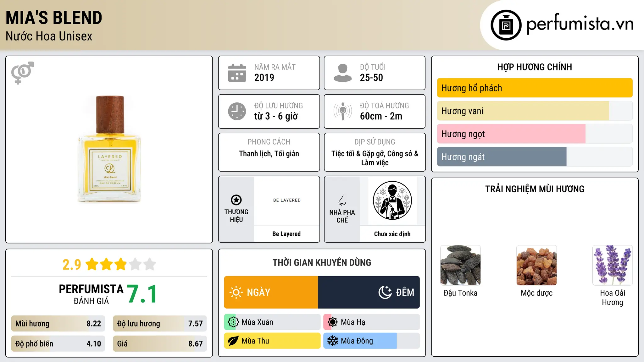Click the calendar icon beside Năm ra mắt

click(x=237, y=73)
